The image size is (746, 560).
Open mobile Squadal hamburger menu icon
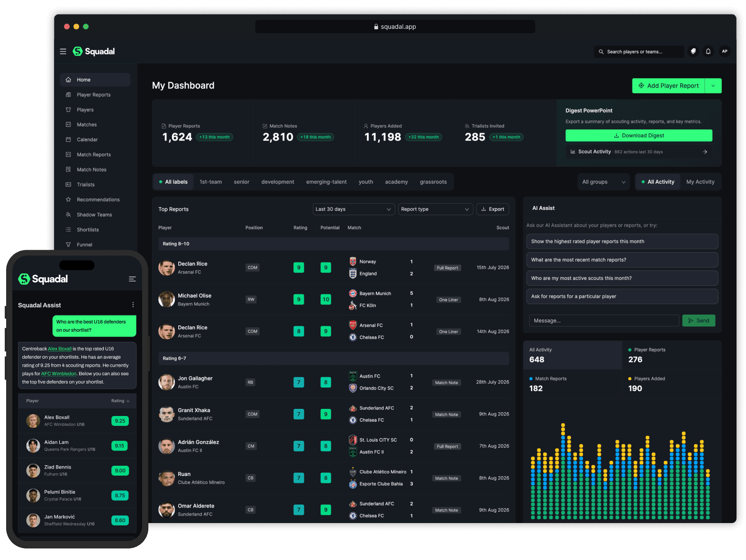coord(132,279)
